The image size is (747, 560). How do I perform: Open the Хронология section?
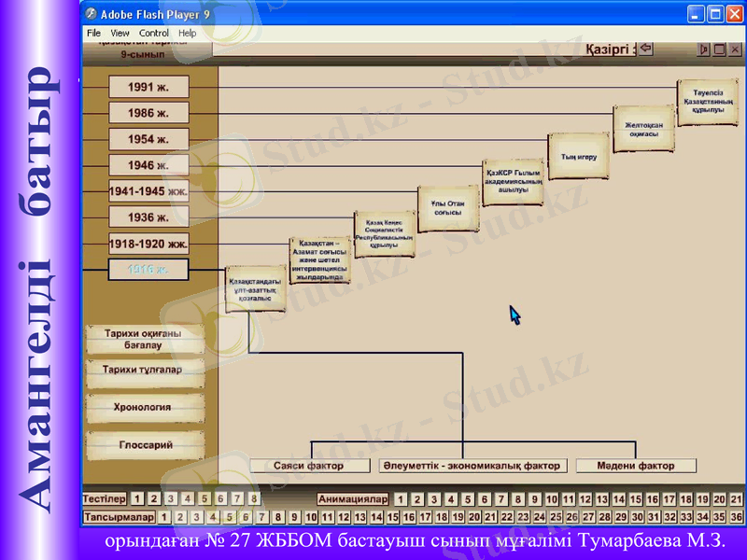(145, 408)
